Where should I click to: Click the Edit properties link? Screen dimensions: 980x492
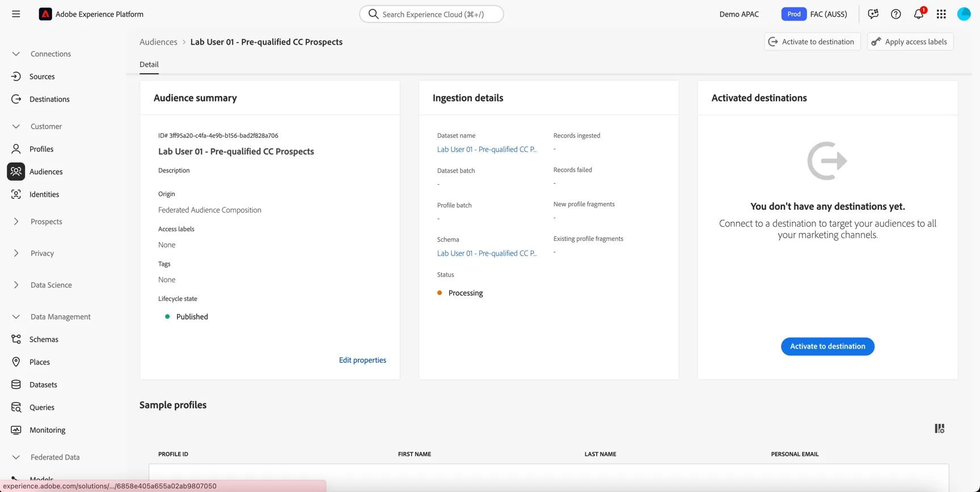pos(362,360)
